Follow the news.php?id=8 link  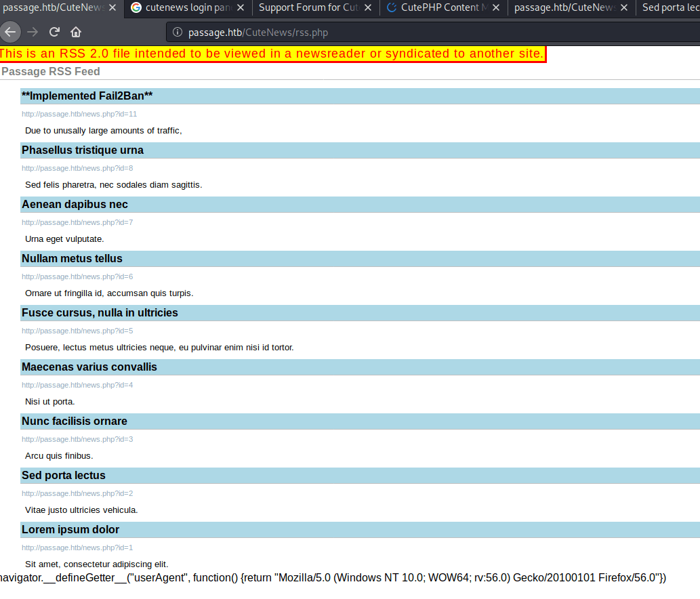point(77,168)
